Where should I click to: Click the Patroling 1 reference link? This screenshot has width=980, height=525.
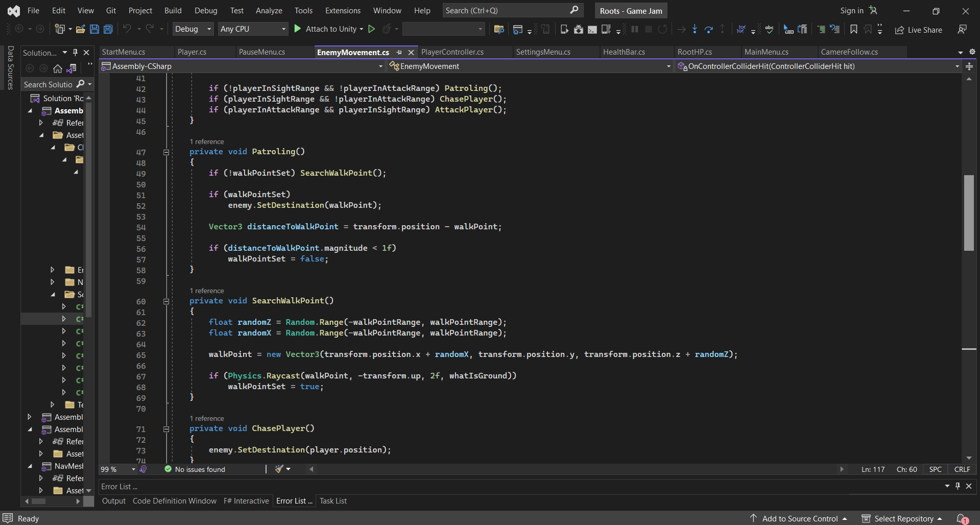pyautogui.click(x=207, y=141)
